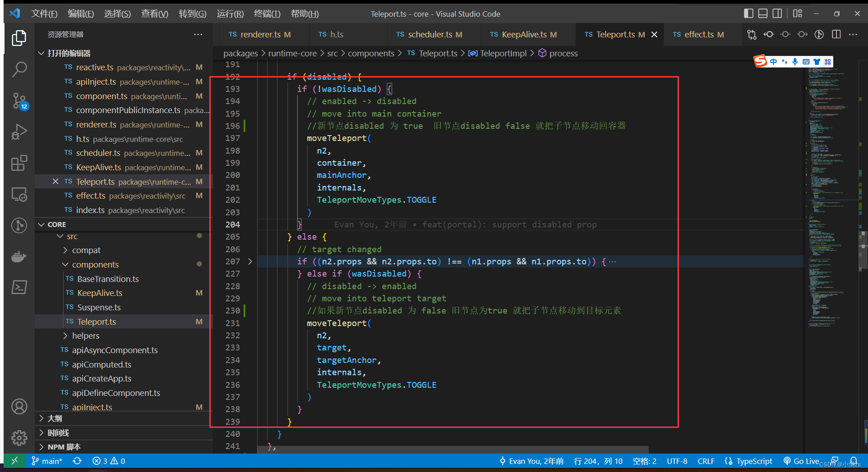
Task: Switch to the KeepAlive.ts editor tab
Action: tap(524, 35)
